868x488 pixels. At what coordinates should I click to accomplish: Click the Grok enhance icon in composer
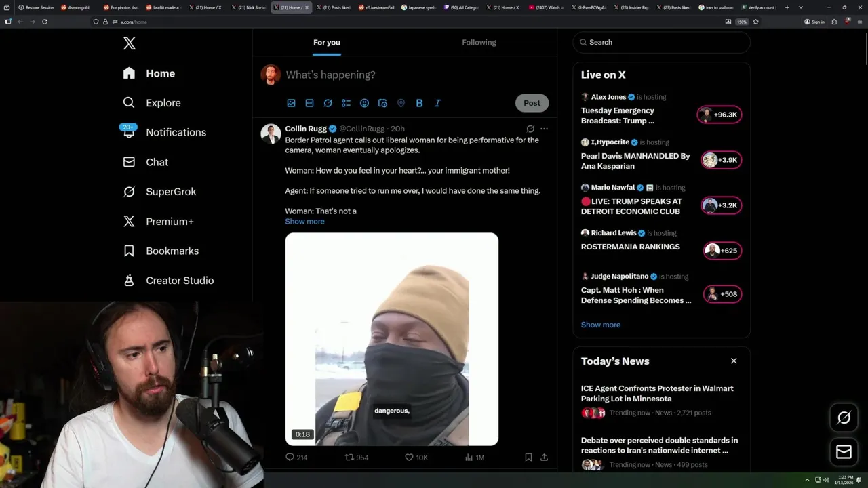point(328,103)
